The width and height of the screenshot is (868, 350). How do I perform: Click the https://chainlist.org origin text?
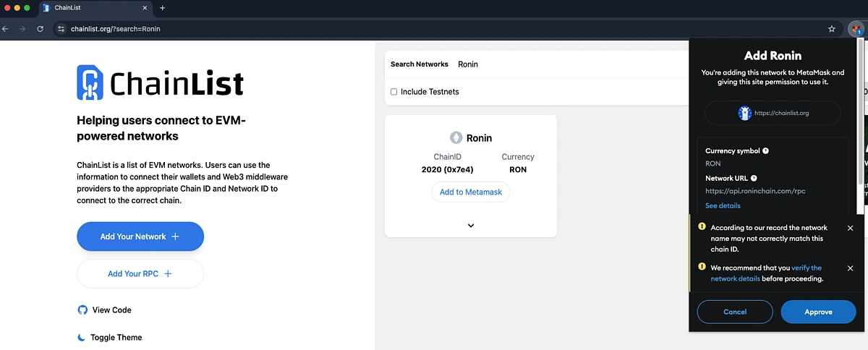(782, 114)
